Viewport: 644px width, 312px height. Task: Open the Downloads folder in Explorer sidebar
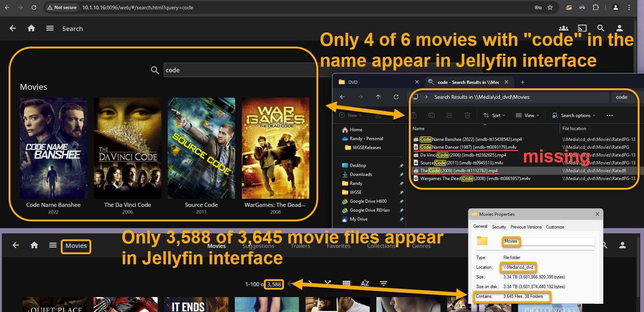click(x=361, y=174)
